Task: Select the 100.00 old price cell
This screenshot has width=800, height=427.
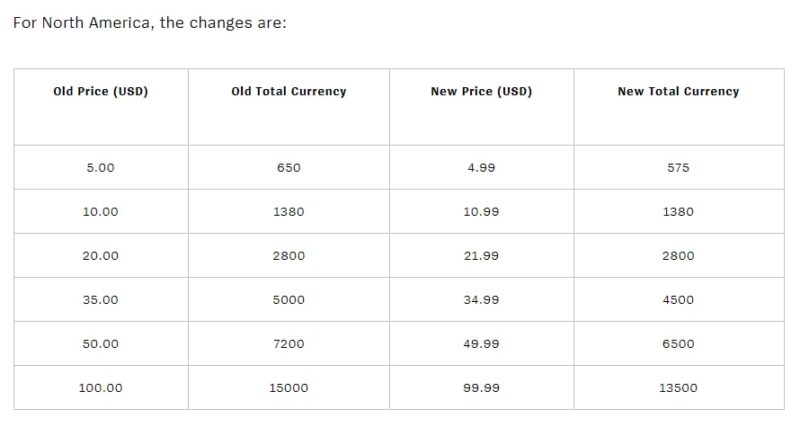Action: pos(101,388)
